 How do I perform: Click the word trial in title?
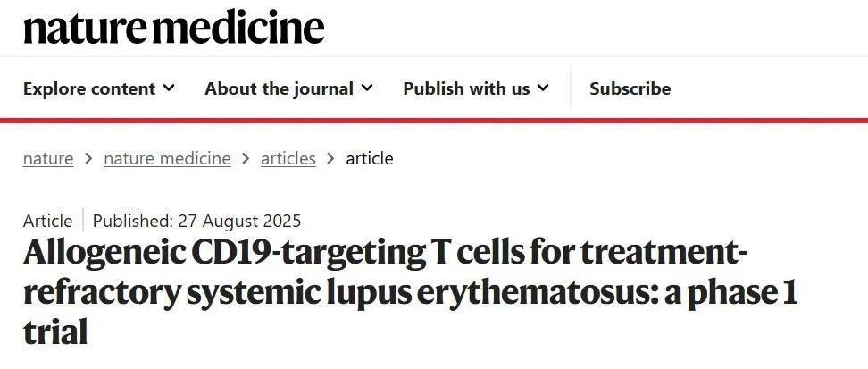(55, 332)
